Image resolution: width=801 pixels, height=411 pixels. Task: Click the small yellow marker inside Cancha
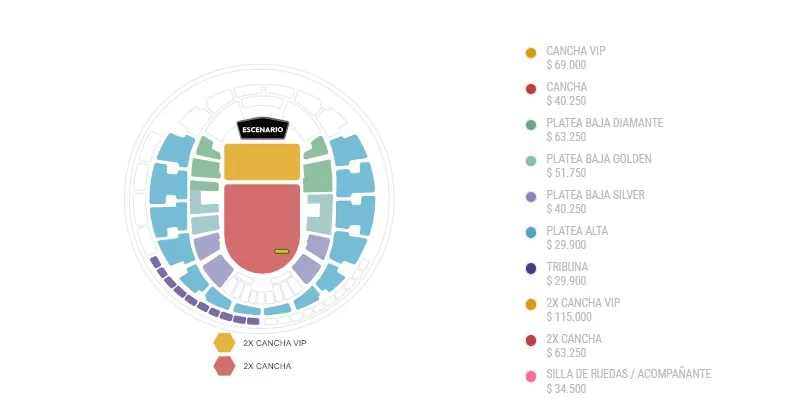[281, 251]
